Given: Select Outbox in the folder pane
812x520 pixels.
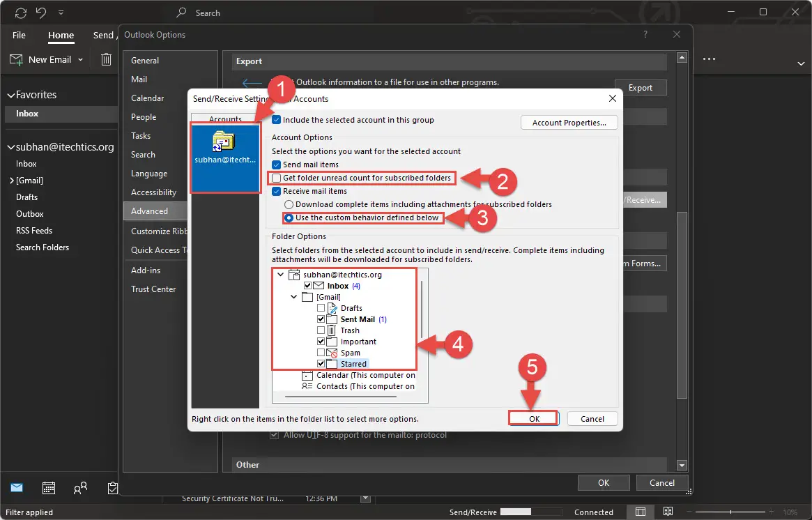Looking at the screenshot, I should (29, 214).
